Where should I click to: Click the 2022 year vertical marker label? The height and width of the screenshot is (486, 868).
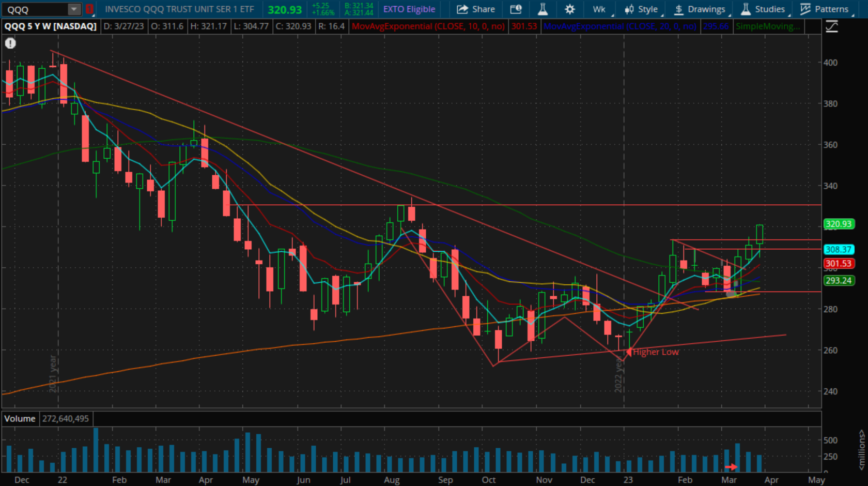click(x=618, y=374)
